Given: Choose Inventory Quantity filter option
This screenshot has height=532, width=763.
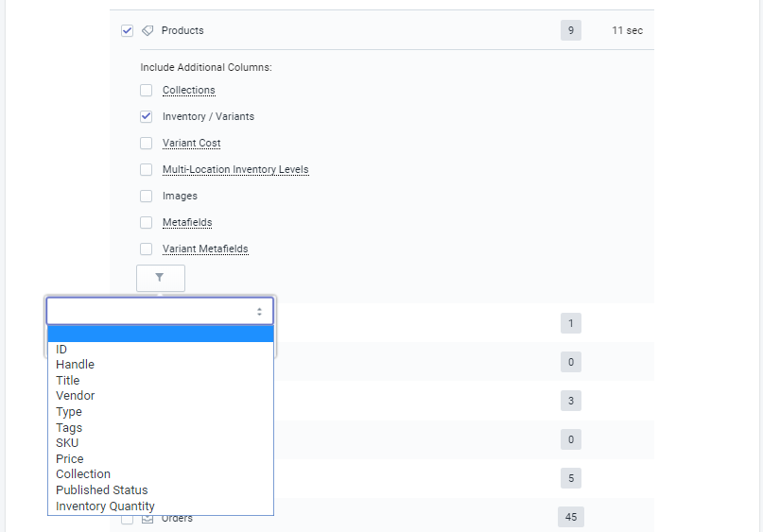Looking at the screenshot, I should click(161, 506).
